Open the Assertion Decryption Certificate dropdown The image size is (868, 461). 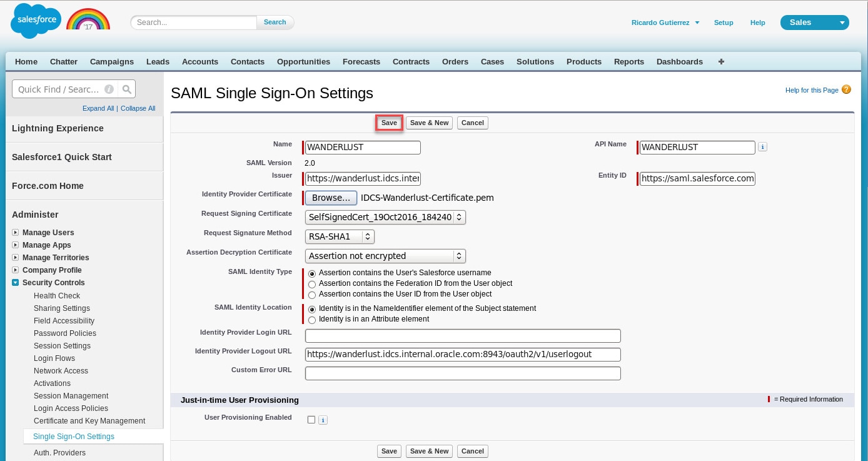click(x=386, y=256)
